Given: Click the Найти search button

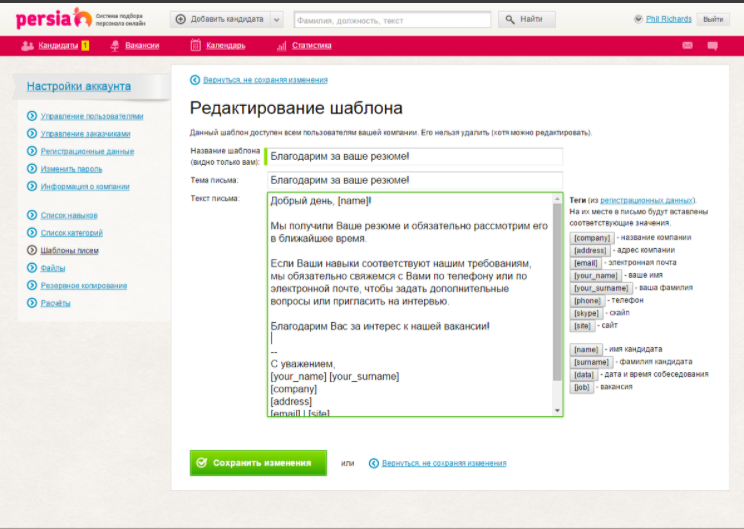Looking at the screenshot, I should tap(526, 19).
